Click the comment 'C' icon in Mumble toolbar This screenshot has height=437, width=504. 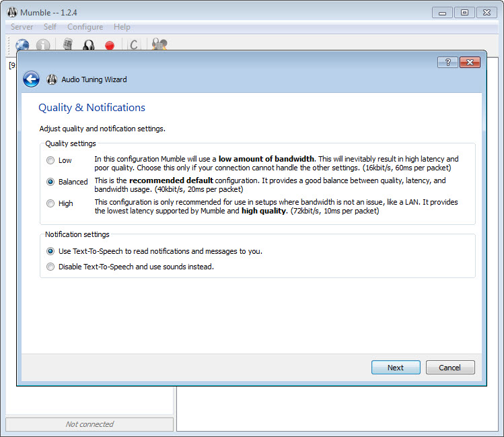pos(134,44)
